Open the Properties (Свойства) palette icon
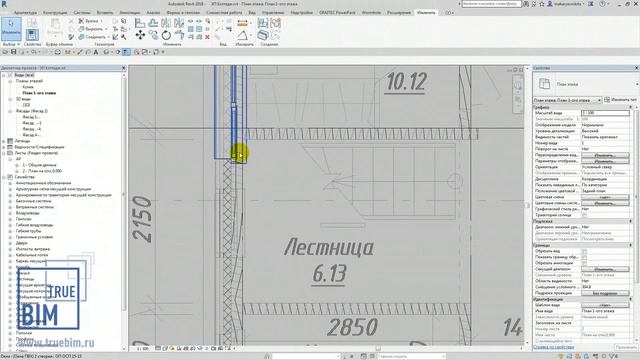Viewport: 640px width, 360px height. [32, 34]
